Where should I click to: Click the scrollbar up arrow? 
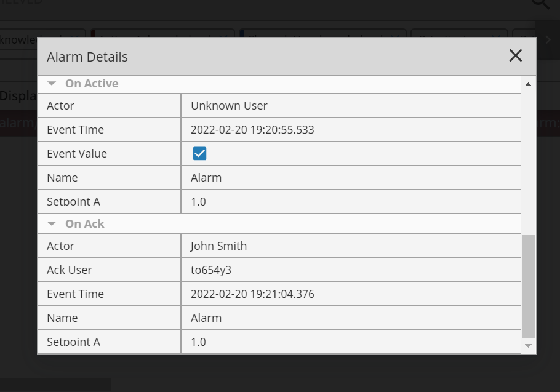point(528,84)
